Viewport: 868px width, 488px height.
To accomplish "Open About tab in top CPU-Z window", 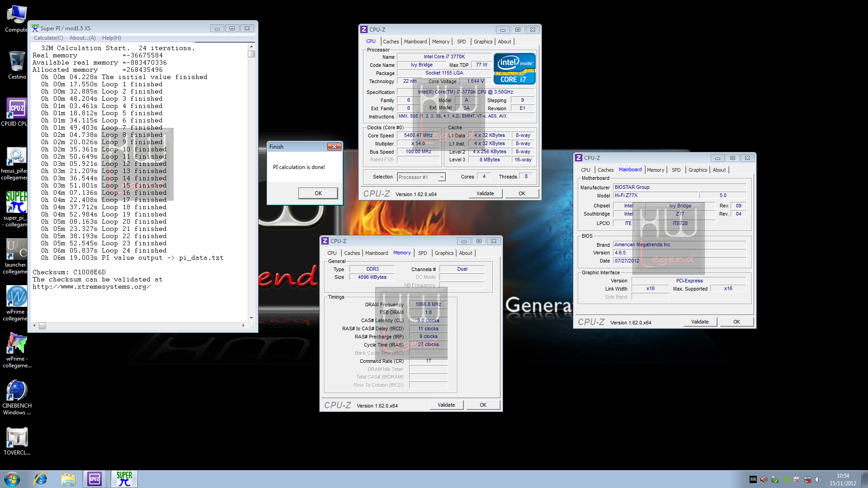I will click(x=505, y=42).
